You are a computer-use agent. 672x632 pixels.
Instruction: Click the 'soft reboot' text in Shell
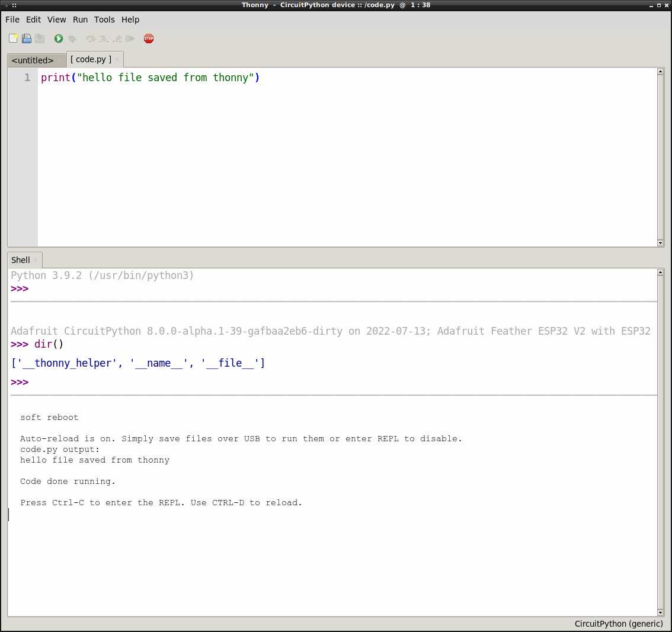[x=49, y=418]
